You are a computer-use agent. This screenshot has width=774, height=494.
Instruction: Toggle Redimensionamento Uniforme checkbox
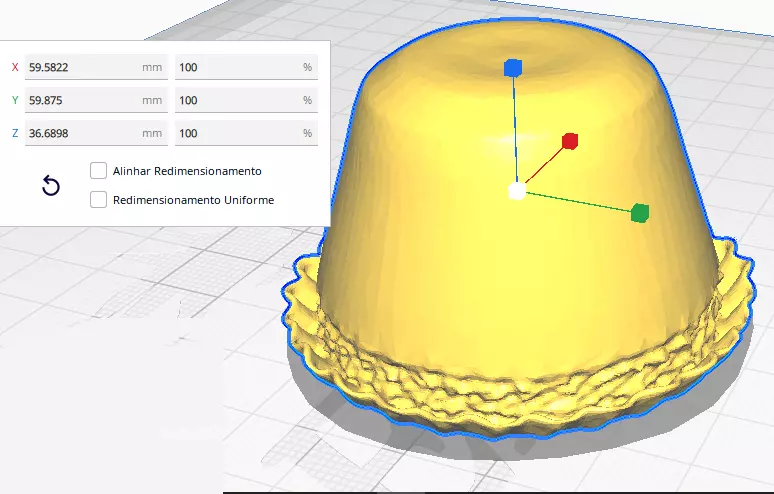[x=98, y=199]
